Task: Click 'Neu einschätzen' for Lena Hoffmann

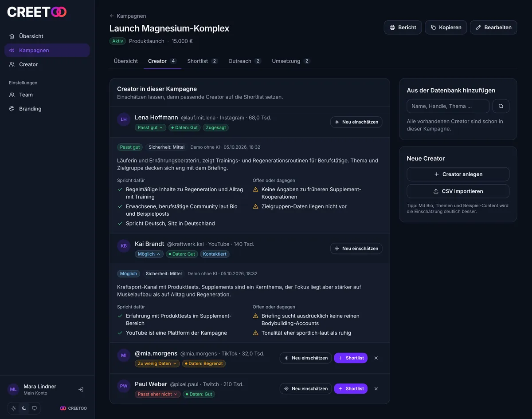Action: point(356,122)
